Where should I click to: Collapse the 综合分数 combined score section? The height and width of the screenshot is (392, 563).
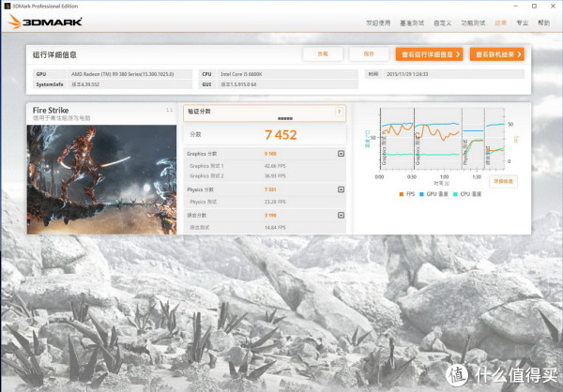[x=341, y=216]
